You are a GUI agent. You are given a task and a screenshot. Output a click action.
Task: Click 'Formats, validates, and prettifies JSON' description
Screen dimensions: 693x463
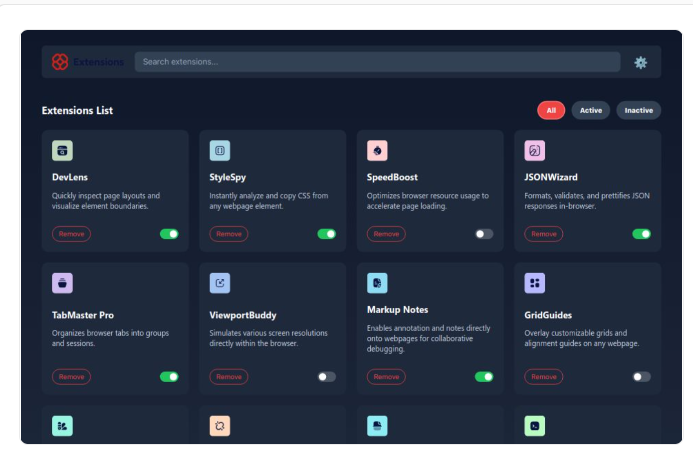(x=587, y=201)
